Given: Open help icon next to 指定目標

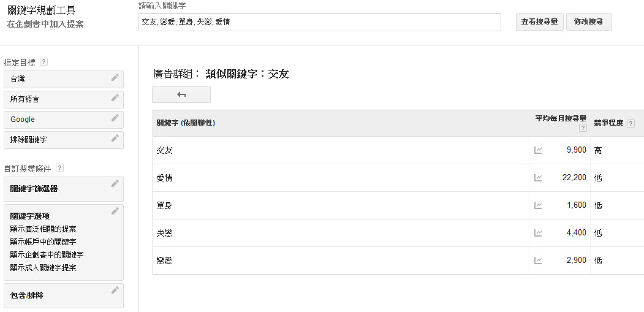Looking at the screenshot, I should pyautogui.click(x=44, y=62).
